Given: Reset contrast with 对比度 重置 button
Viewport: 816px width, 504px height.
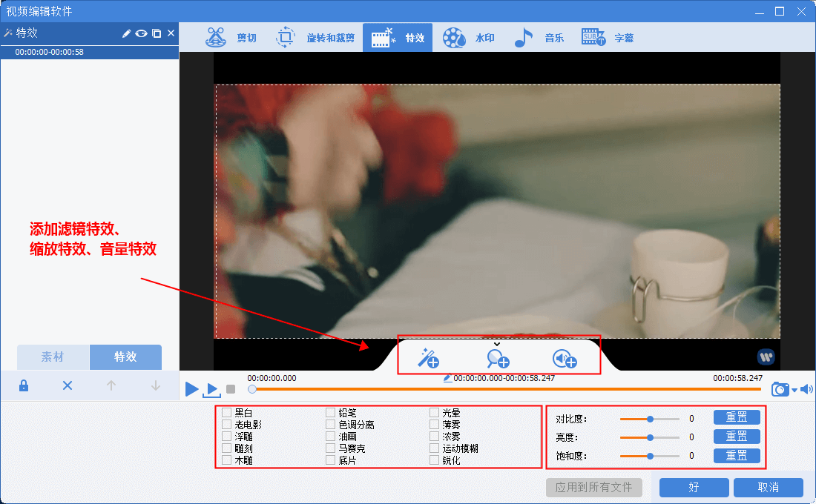Looking at the screenshot, I should (737, 417).
